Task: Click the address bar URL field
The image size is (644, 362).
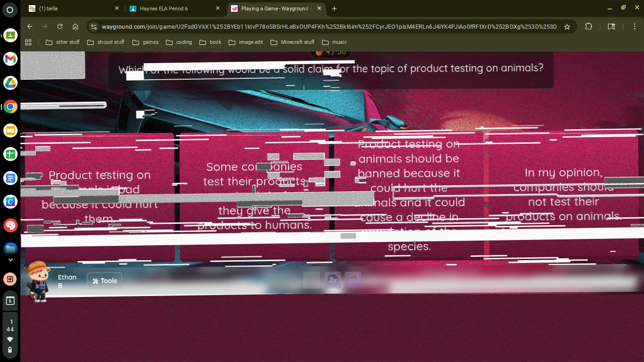Action: tap(329, 27)
